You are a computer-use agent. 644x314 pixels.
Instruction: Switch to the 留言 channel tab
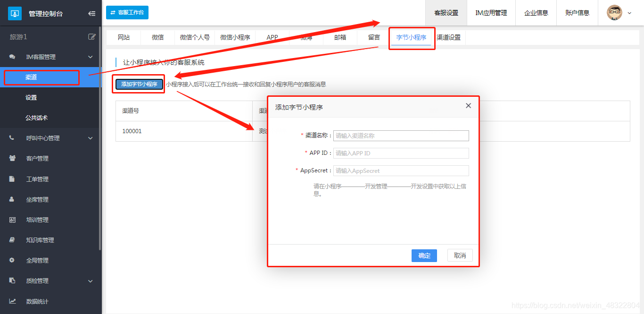[374, 37]
